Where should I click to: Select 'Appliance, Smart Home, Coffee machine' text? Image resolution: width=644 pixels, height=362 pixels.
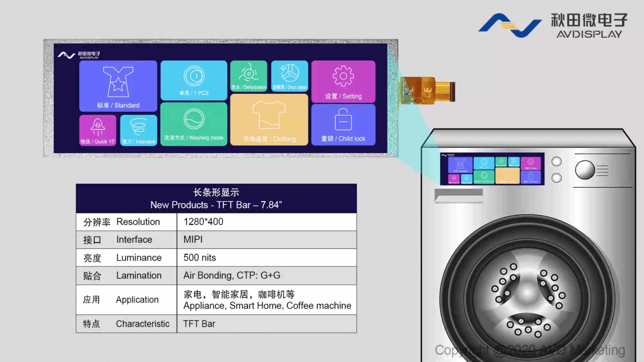coord(267,306)
